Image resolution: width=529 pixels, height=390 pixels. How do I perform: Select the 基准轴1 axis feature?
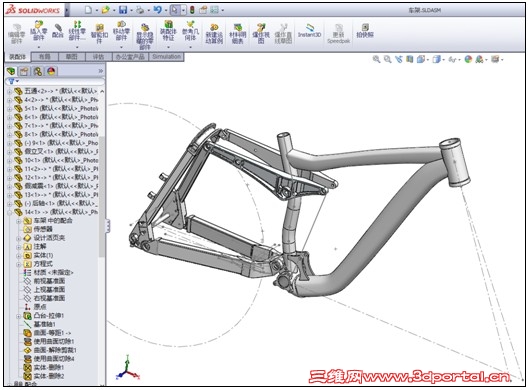[39, 325]
